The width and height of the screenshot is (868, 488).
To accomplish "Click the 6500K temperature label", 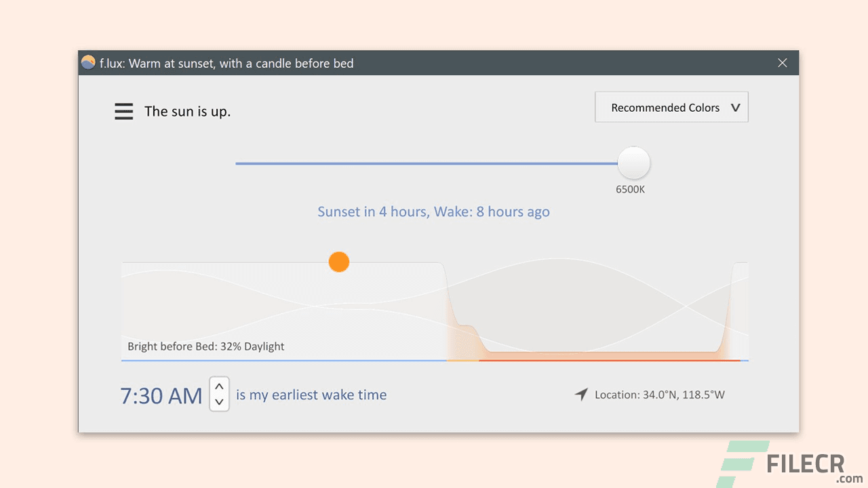I will tap(631, 190).
